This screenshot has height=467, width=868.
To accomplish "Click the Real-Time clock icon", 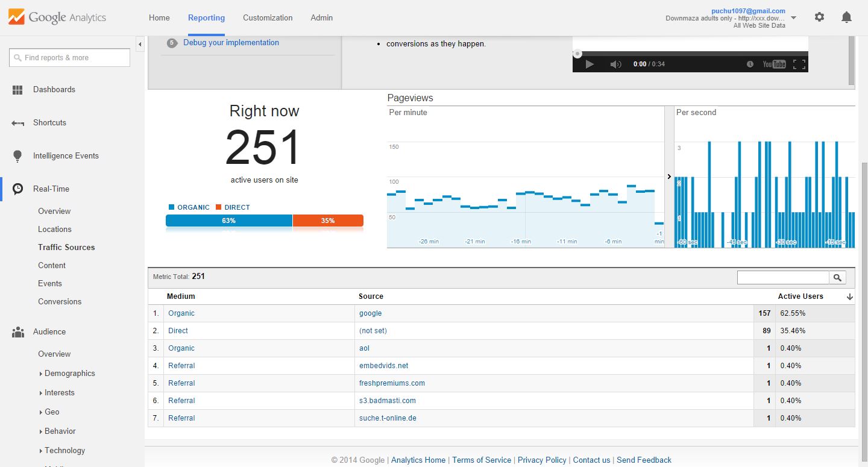I will tap(18, 189).
